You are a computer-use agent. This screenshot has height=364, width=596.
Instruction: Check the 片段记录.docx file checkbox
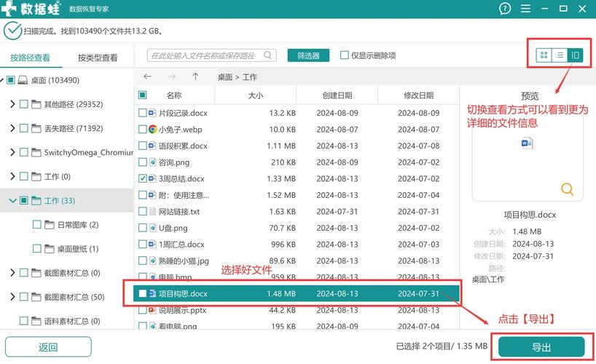[143, 113]
